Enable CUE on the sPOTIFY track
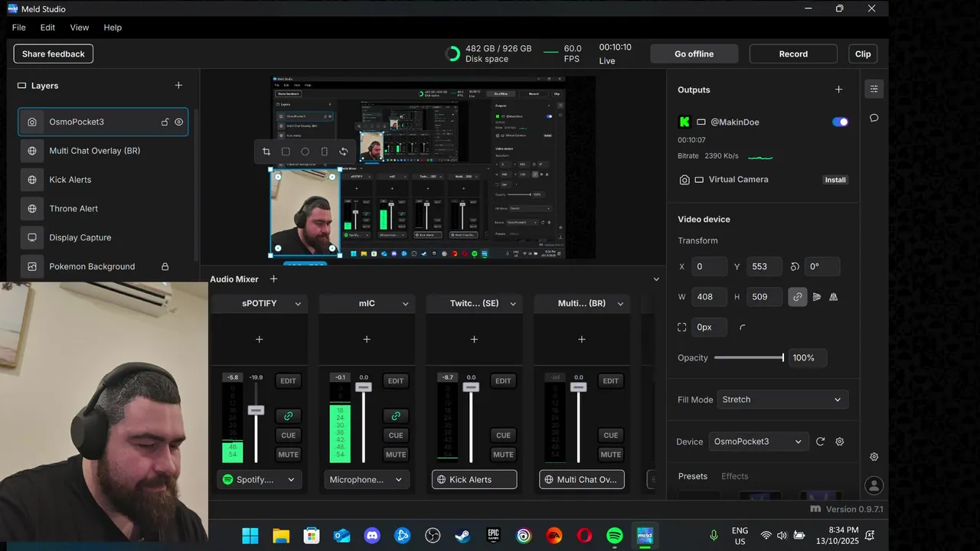Screen dimensions: 980x551 288,435
